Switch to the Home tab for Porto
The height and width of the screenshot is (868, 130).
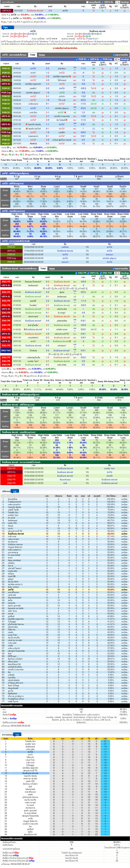pyautogui.click(x=41, y=55)
